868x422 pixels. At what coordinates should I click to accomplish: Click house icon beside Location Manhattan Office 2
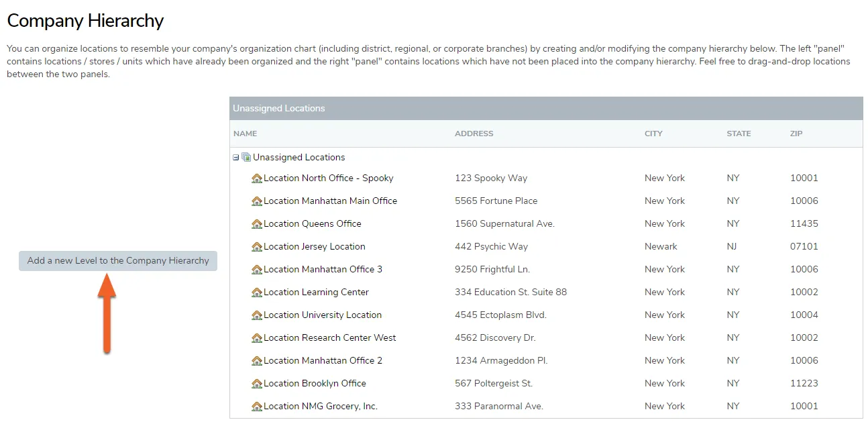tap(257, 361)
